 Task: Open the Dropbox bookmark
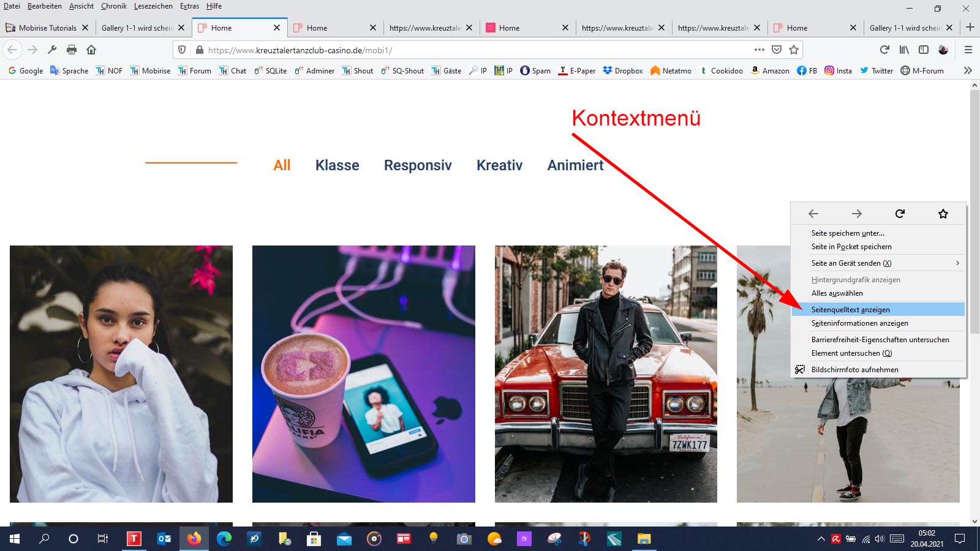[623, 70]
